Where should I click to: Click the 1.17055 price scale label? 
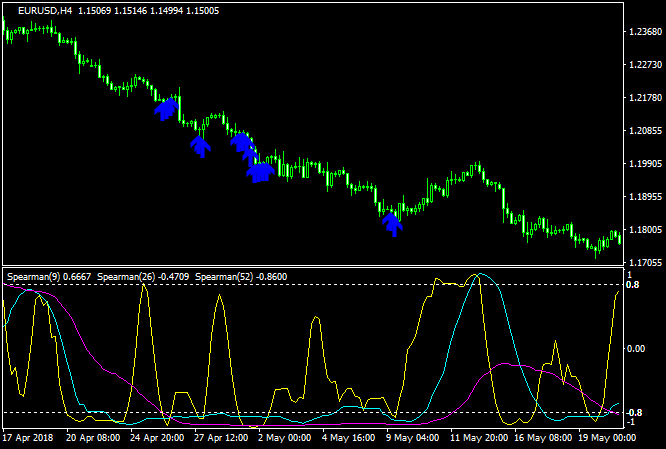pyautogui.click(x=644, y=263)
